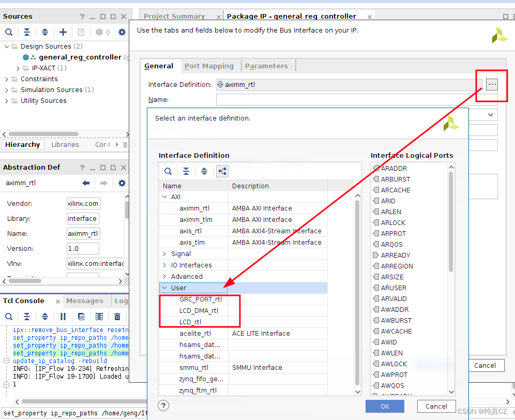Expand IO Interfaces category

pyautogui.click(x=164, y=265)
